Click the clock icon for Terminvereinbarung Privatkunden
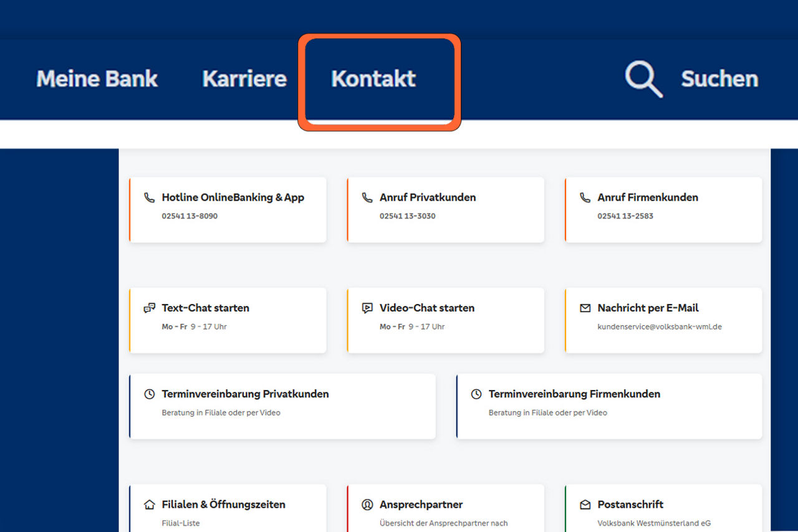Image resolution: width=798 pixels, height=532 pixels. [x=149, y=394]
